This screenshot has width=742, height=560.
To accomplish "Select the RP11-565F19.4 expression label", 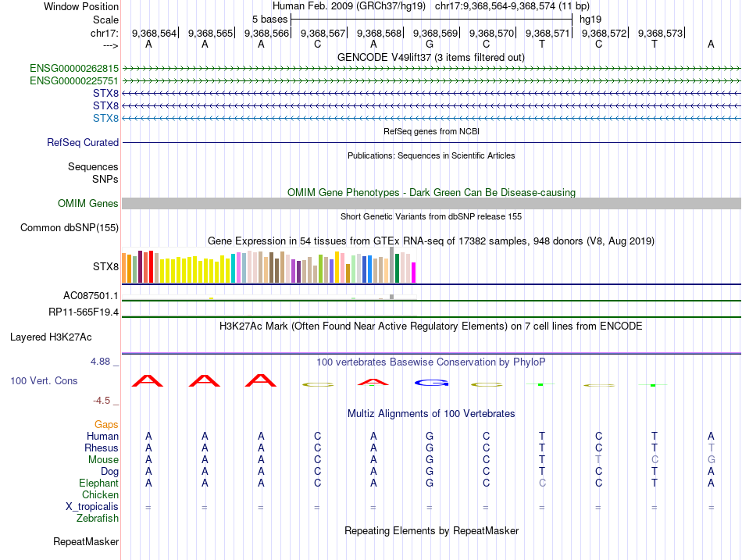I will [x=84, y=312].
